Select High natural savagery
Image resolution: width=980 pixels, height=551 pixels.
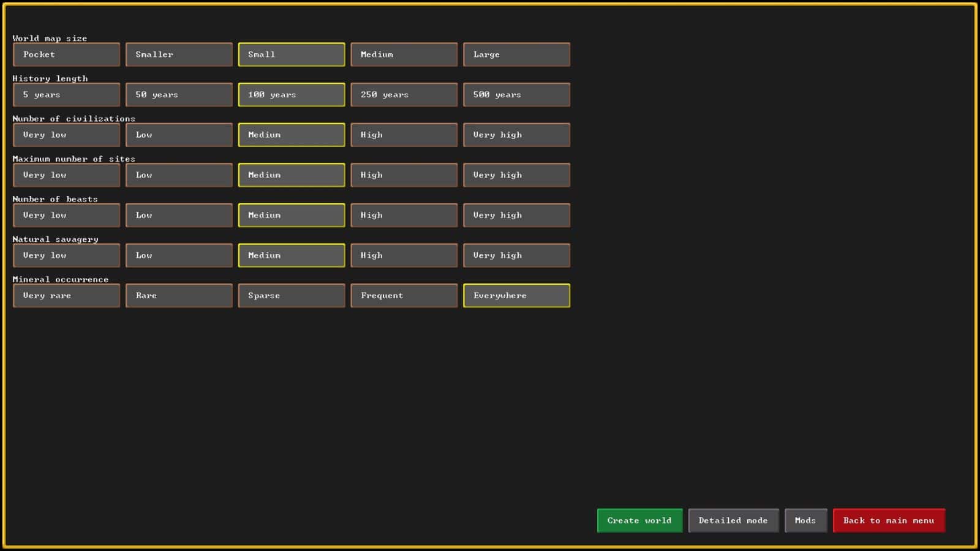click(404, 255)
